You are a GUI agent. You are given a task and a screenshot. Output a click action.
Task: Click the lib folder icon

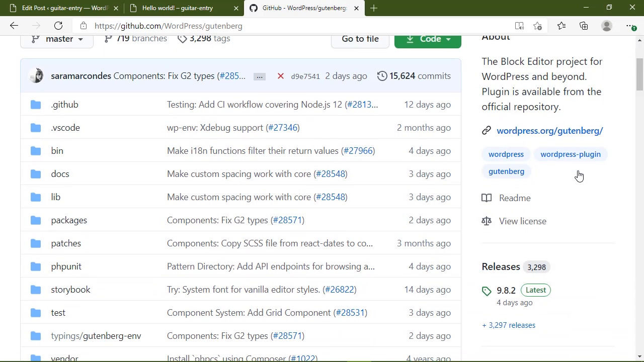tap(35, 197)
